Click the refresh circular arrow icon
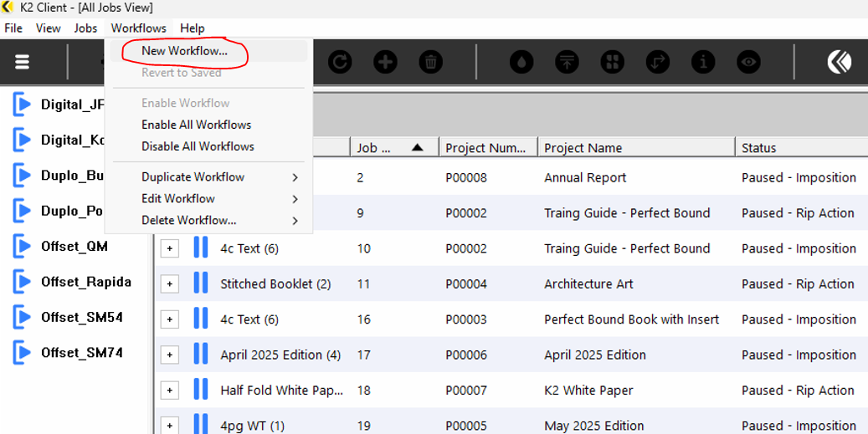This screenshot has height=434, width=868. (339, 62)
